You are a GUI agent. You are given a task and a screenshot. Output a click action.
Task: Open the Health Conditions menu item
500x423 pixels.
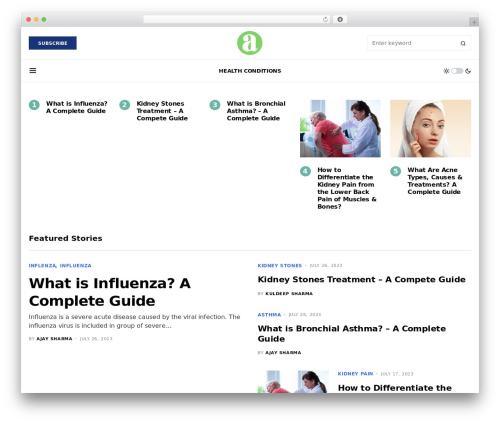[x=250, y=71]
